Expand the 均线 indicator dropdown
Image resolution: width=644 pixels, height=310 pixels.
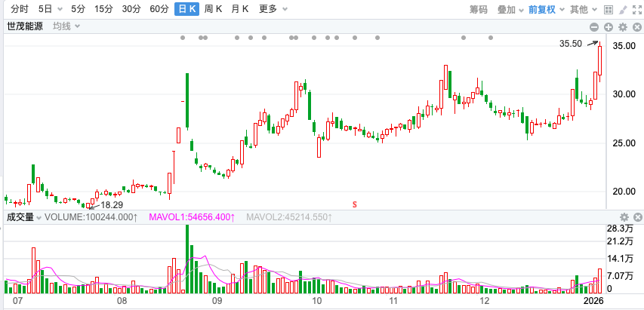[x=66, y=26]
